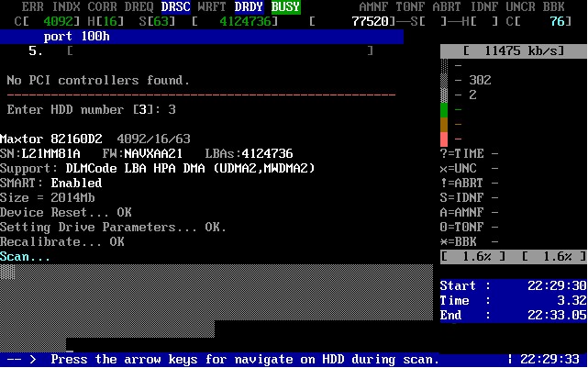Click the DREQ status flag

pyautogui.click(x=139, y=6)
